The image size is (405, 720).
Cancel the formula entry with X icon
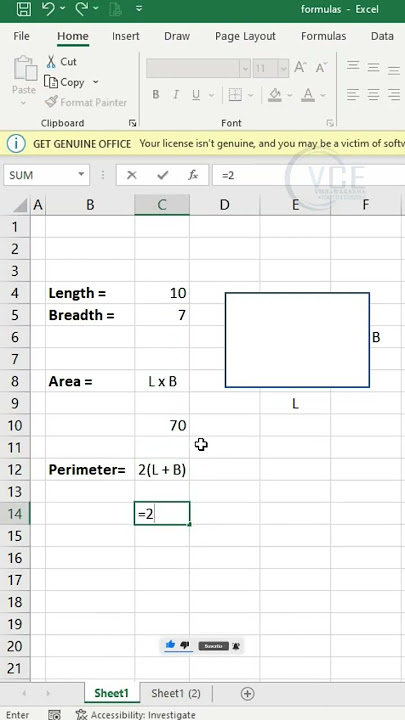pos(132,175)
